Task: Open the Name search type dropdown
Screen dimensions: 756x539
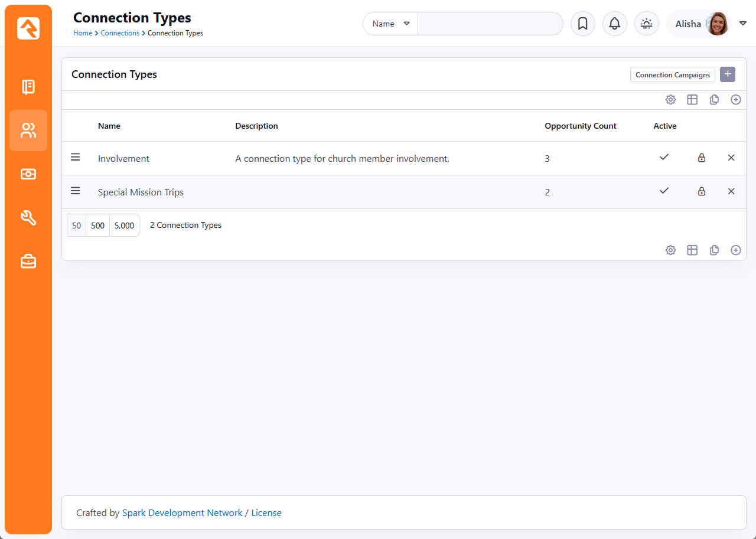Action: 390,24
